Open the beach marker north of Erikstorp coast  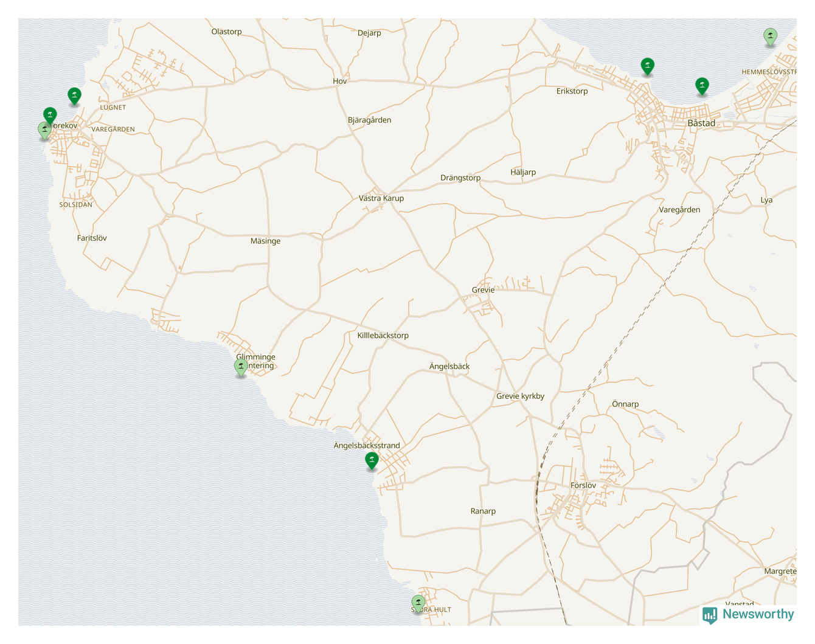[x=648, y=66]
